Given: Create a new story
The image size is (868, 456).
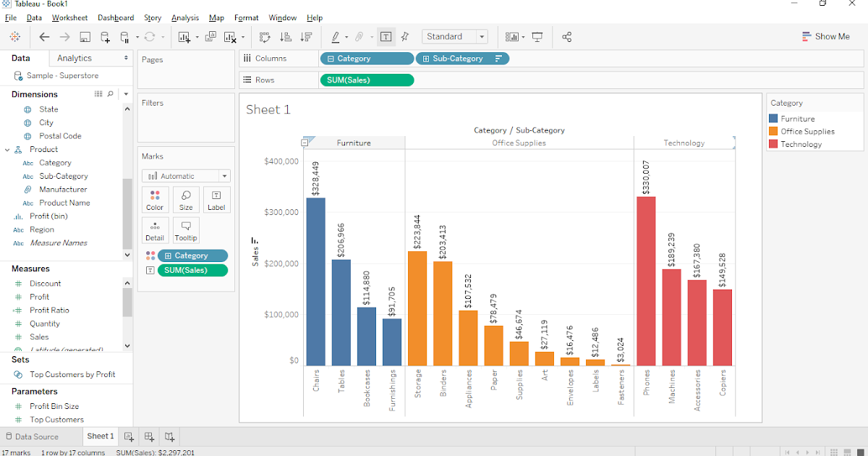Looking at the screenshot, I should tap(169, 436).
